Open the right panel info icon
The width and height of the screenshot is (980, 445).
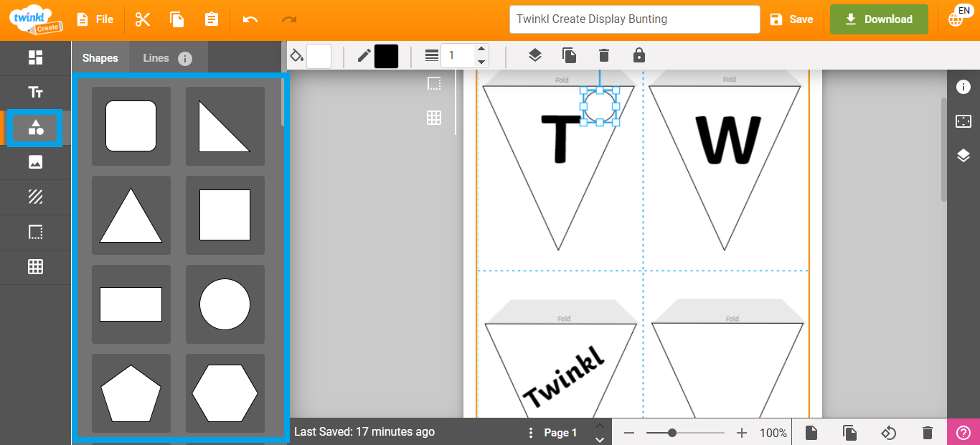click(x=963, y=87)
